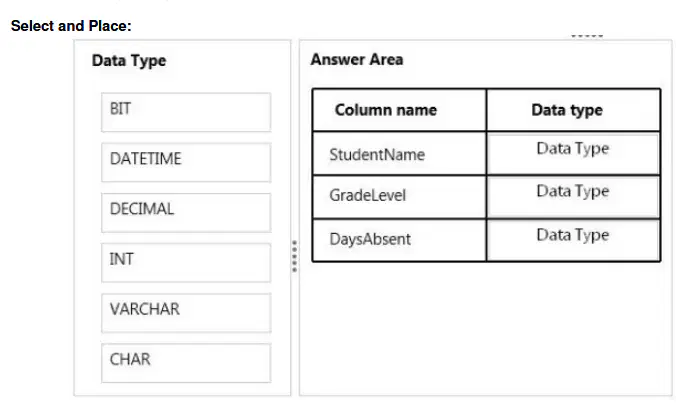The image size is (681, 409).
Task: Click the vertical dotted splitter handle
Action: [x=294, y=256]
